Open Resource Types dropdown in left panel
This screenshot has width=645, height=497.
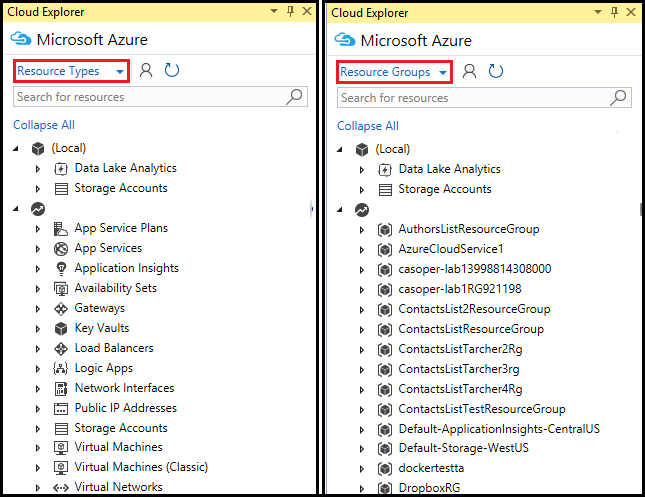[71, 71]
